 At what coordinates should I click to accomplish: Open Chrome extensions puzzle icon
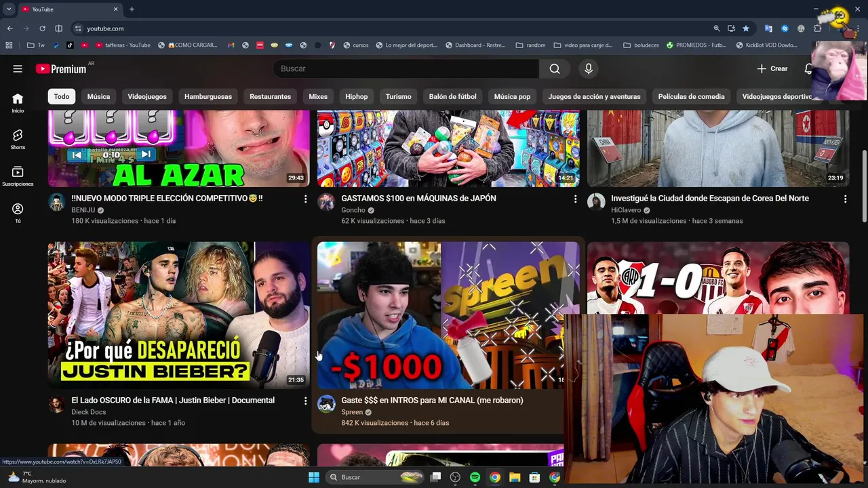click(x=818, y=28)
